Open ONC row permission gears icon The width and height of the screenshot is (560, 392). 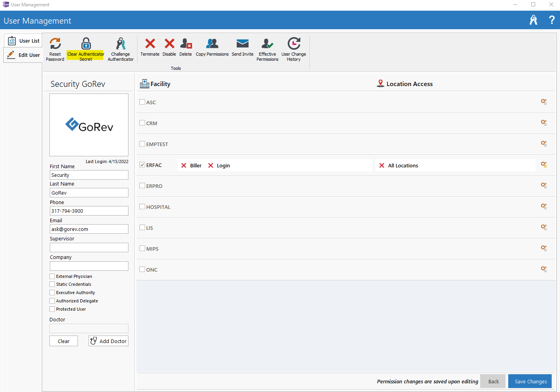(x=544, y=269)
